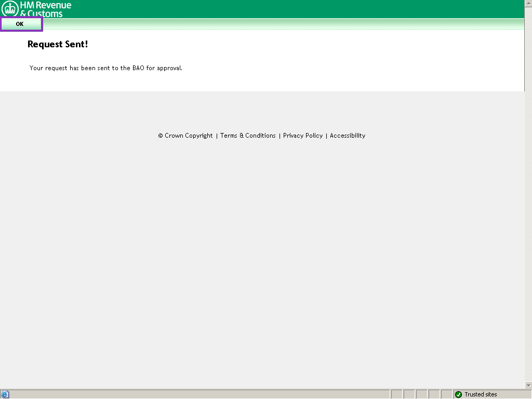Screen dimensions: 532x399
Task: Click the BAO approval confirmation message
Action: tap(106, 68)
